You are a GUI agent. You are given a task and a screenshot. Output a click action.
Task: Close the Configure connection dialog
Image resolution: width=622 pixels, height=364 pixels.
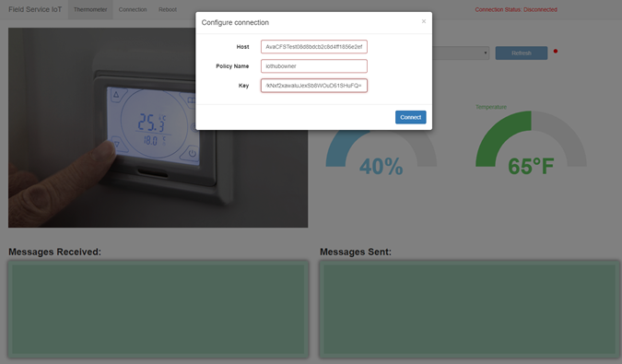[x=424, y=21]
